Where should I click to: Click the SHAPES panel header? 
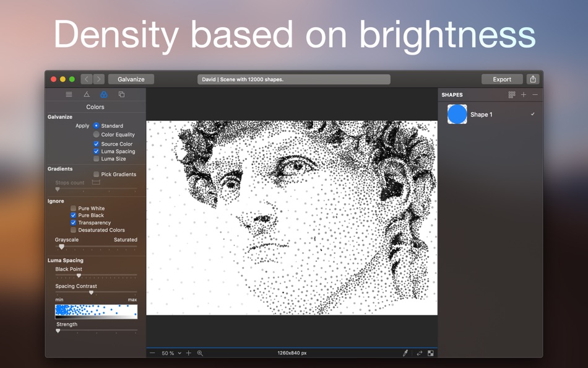[x=452, y=95]
